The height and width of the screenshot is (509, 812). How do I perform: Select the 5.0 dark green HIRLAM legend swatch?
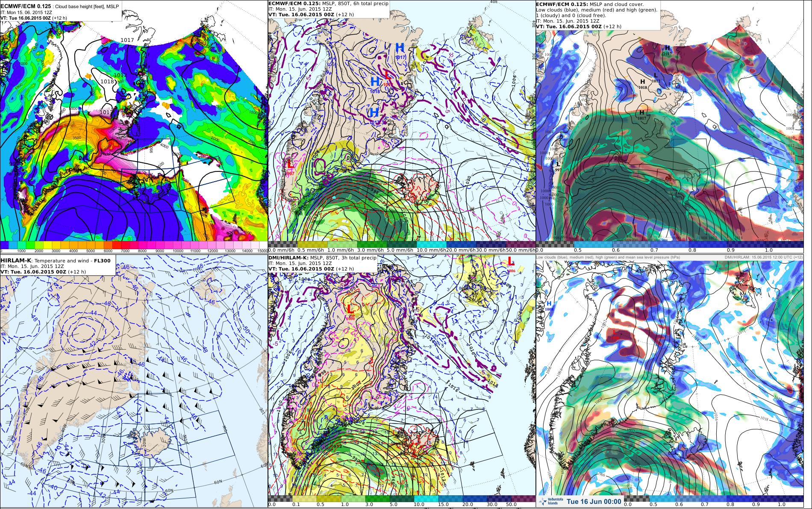(x=402, y=499)
